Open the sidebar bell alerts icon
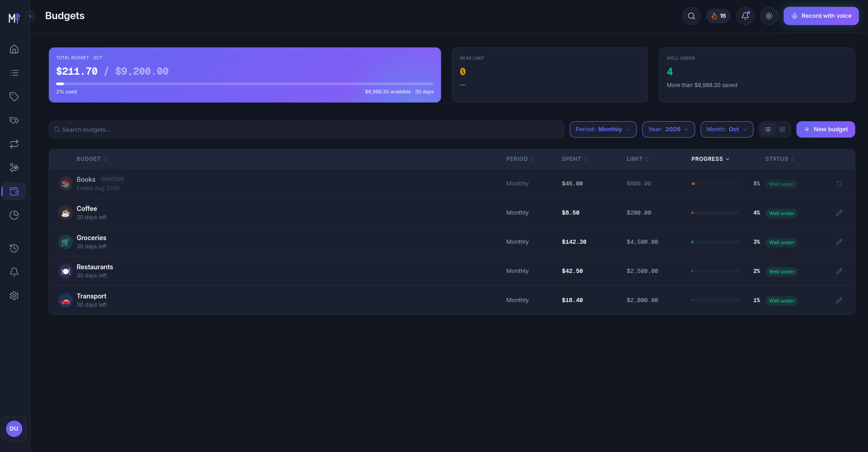 [14, 272]
